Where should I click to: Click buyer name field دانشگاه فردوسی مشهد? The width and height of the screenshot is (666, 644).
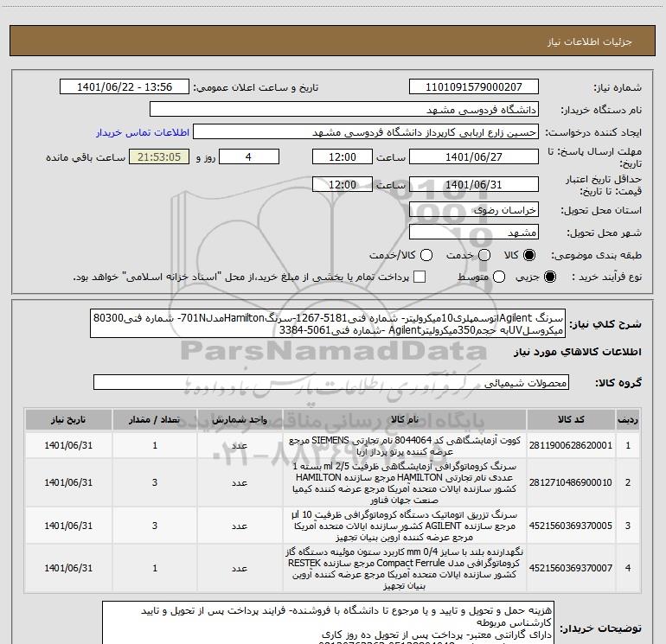click(344, 110)
